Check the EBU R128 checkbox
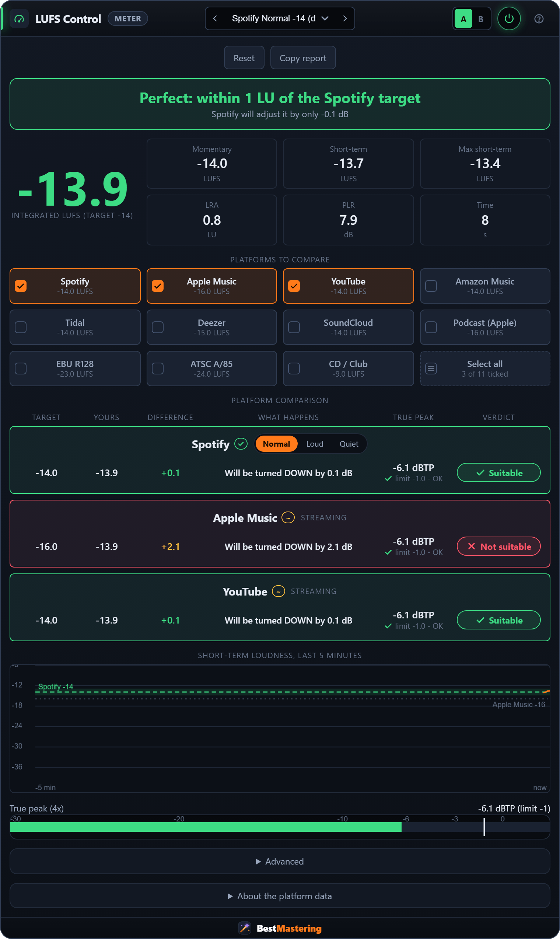Viewport: 560px width, 939px height. point(21,369)
